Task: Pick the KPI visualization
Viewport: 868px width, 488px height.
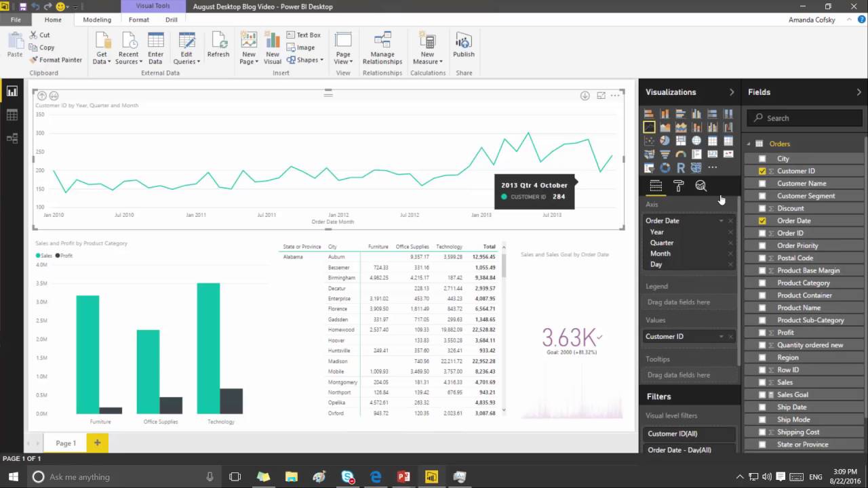Action: [x=728, y=154]
